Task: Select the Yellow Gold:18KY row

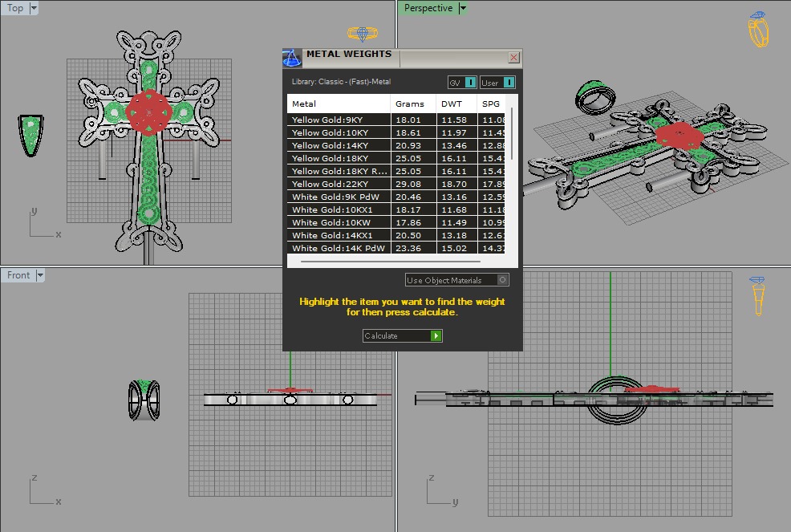Action: pos(396,159)
